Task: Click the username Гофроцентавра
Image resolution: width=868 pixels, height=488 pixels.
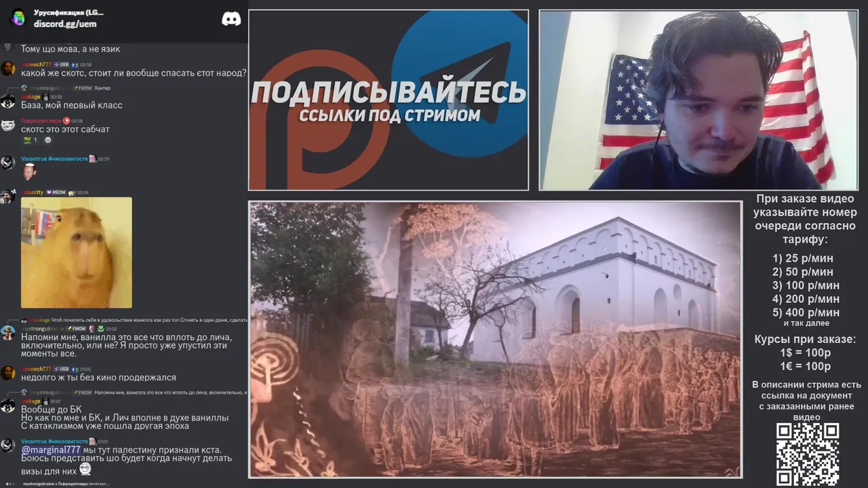Action: (x=41, y=121)
